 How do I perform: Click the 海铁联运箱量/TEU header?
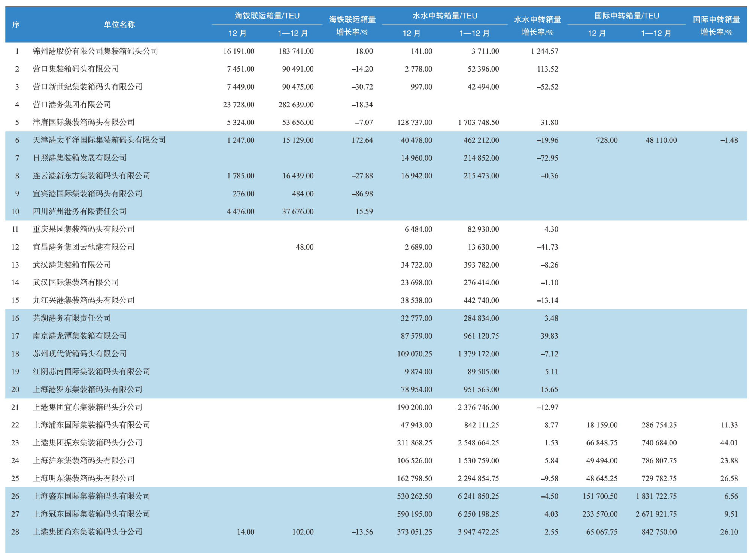tap(267, 16)
